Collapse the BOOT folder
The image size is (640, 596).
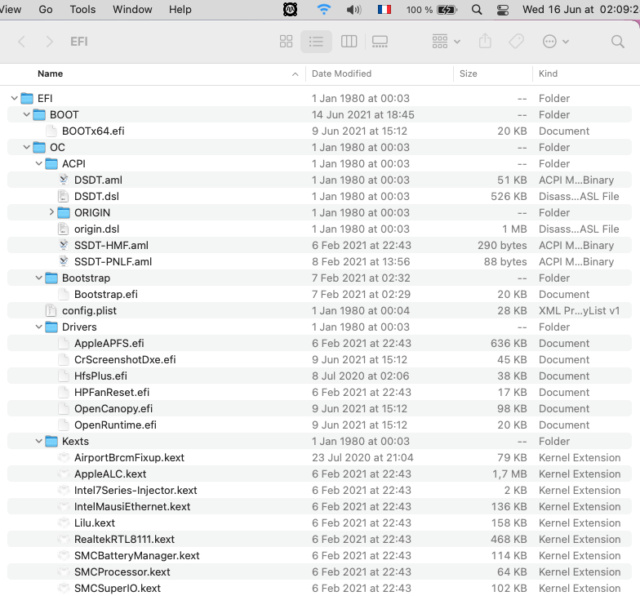point(27,115)
